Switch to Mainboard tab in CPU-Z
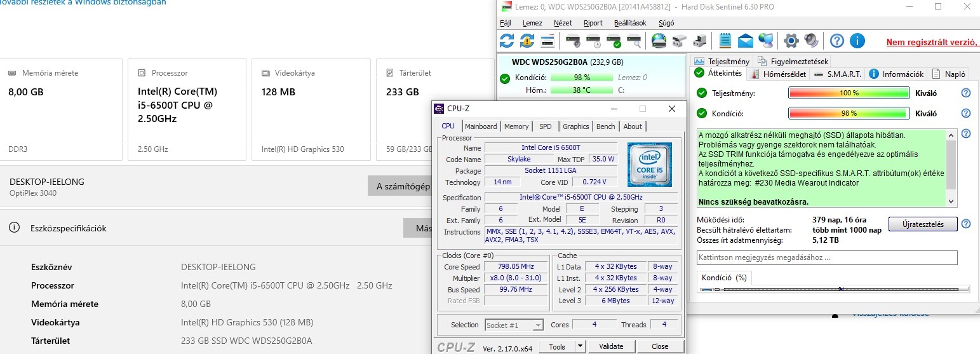This screenshot has width=980, height=354. (481, 126)
